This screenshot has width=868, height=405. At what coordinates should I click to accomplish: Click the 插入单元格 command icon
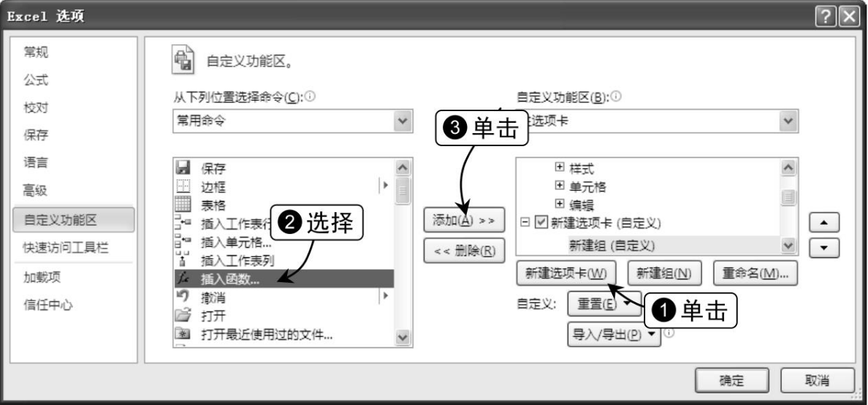(183, 242)
